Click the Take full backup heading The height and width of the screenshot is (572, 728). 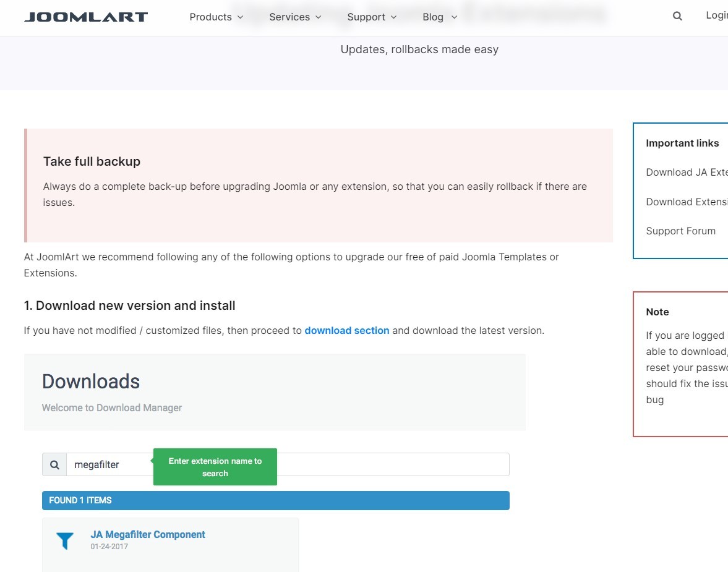92,161
